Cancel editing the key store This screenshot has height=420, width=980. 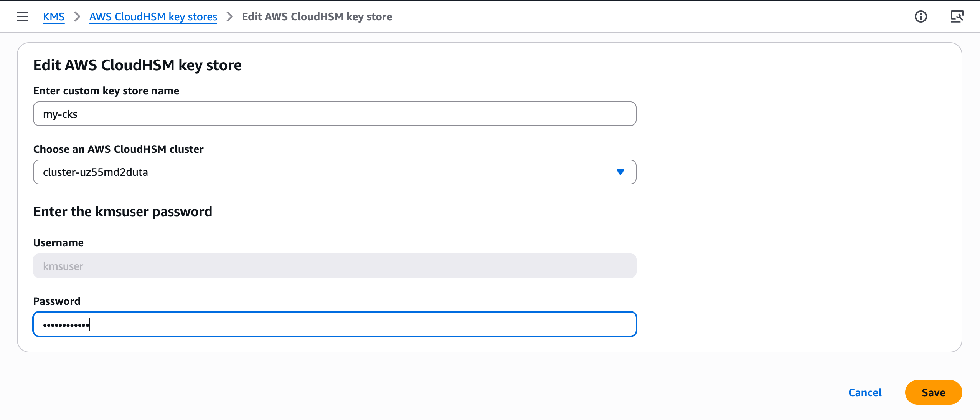pos(865,392)
